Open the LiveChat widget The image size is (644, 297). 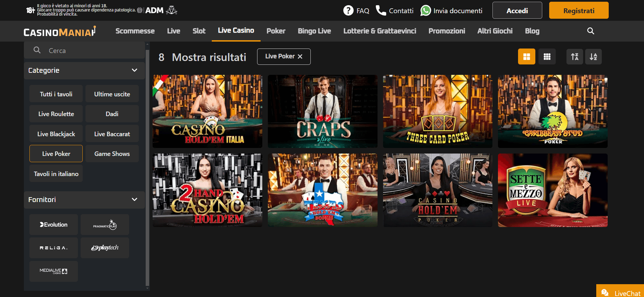[x=620, y=291]
